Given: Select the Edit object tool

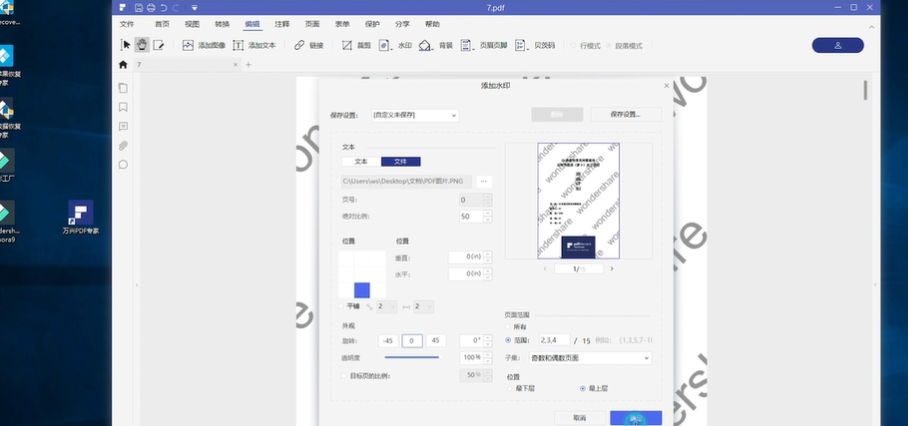Looking at the screenshot, I should coord(158,45).
